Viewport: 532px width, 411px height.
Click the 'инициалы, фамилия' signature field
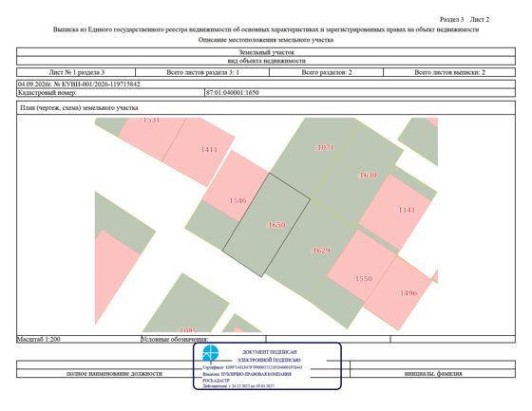point(433,373)
